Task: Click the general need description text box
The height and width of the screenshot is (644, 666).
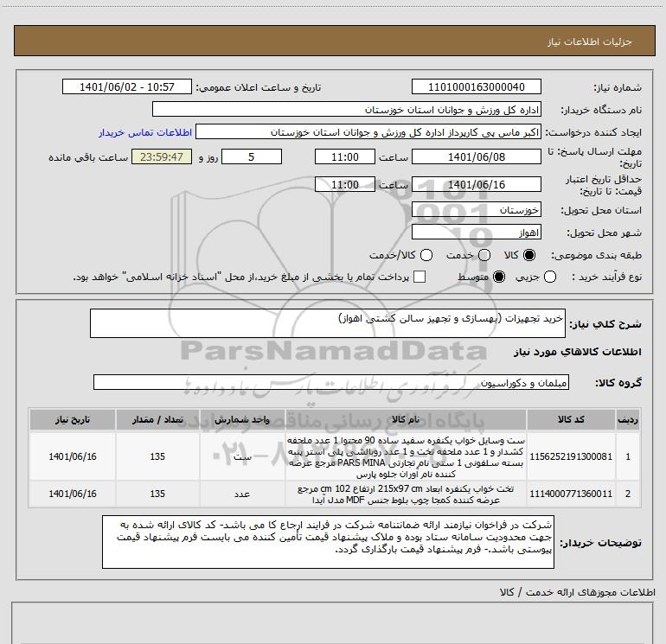Action: tap(328, 323)
